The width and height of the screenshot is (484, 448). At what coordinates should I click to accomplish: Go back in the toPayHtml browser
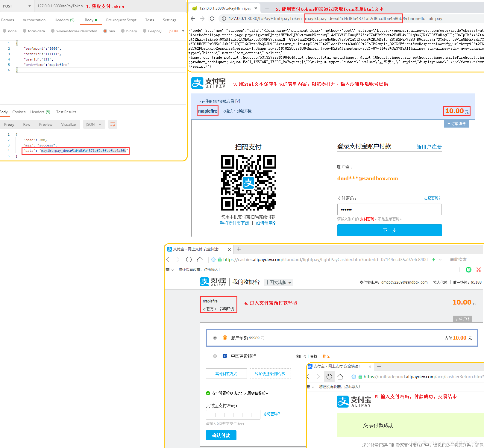click(193, 19)
